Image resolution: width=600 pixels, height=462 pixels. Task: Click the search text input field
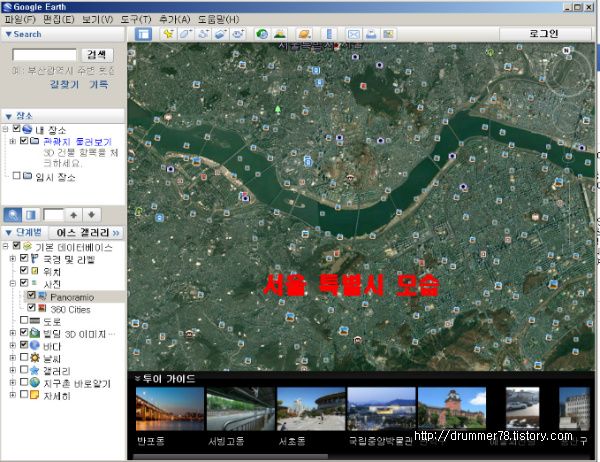[x=44, y=55]
